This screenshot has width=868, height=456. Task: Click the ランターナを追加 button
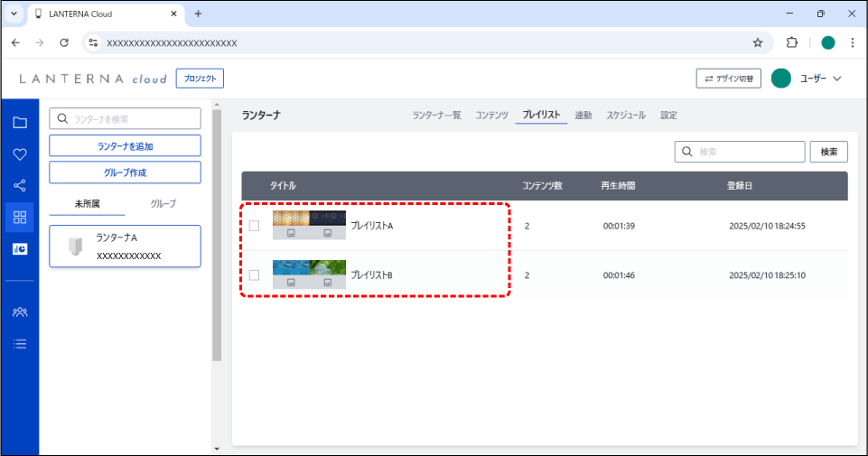pos(125,145)
